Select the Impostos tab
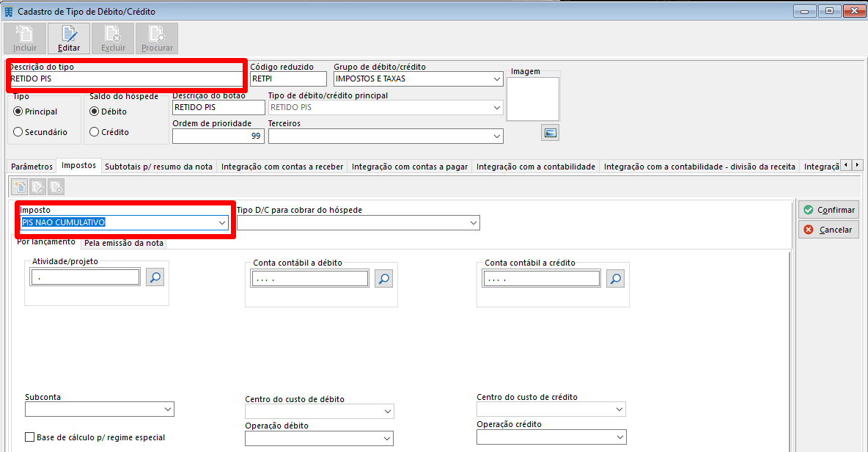Screen dimensions: 868x452 [78, 165]
